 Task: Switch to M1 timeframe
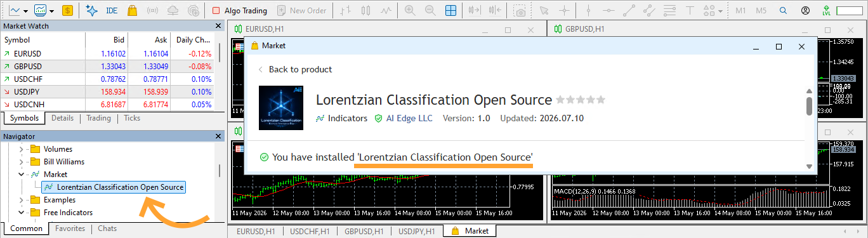click(x=740, y=11)
